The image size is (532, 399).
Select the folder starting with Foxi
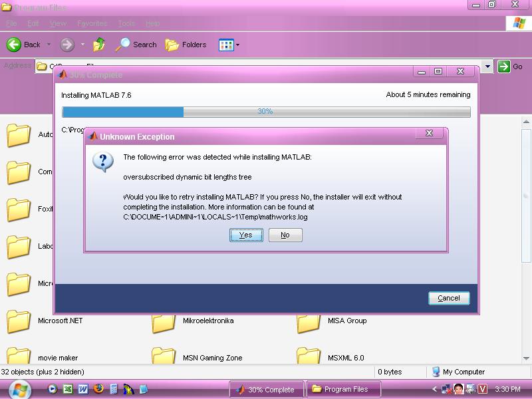click(x=29, y=209)
